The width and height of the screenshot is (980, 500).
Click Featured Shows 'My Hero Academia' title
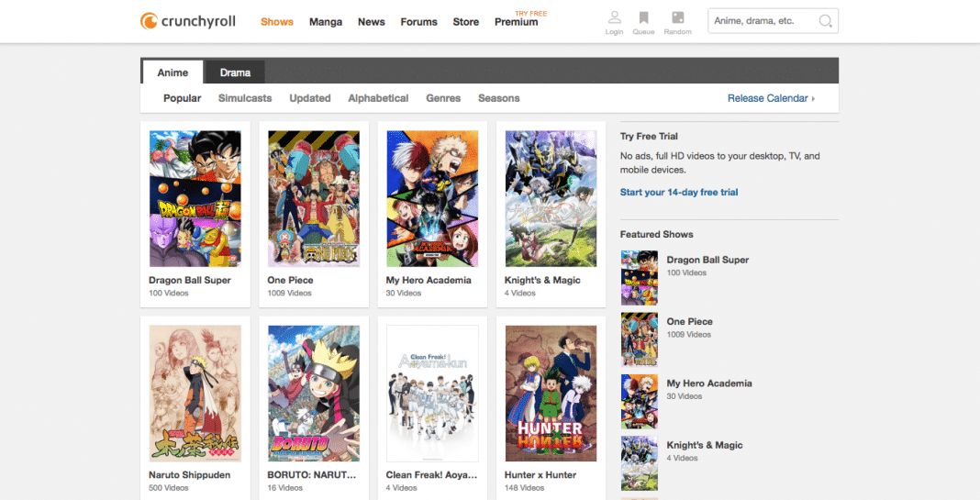(709, 383)
